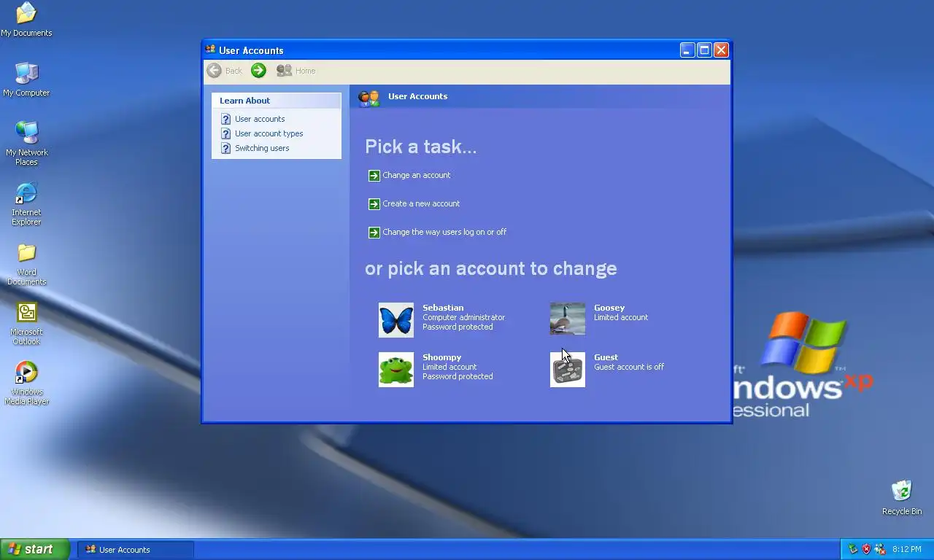Click the question icon beside User accounts
This screenshot has height=560, width=934.
pos(226,119)
